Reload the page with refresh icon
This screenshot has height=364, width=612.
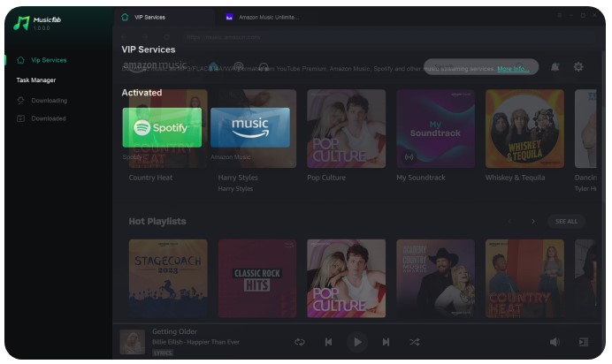(166, 37)
